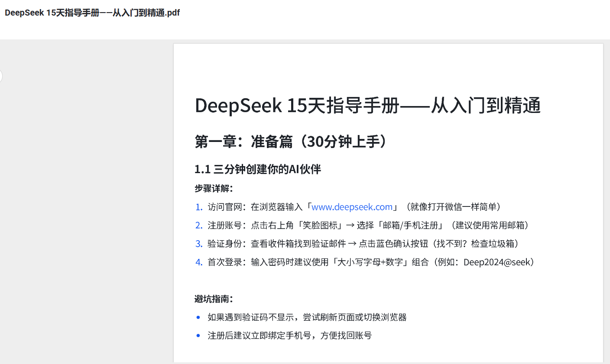Open the www.deepseek.com link

(x=352, y=207)
